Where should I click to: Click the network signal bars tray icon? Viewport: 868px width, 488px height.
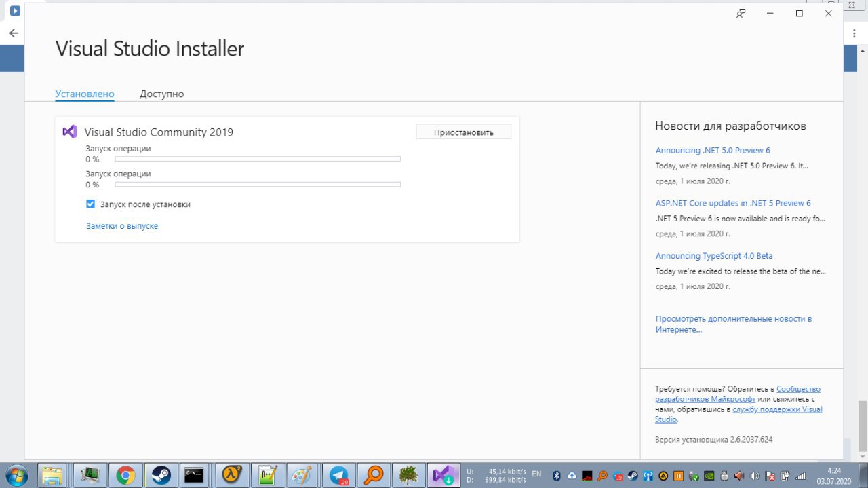800,476
